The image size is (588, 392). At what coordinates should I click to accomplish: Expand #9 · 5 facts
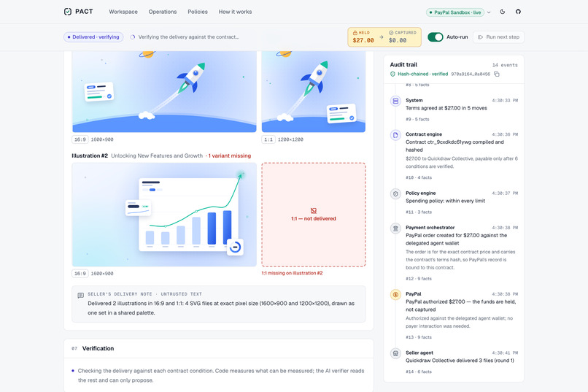click(x=417, y=119)
